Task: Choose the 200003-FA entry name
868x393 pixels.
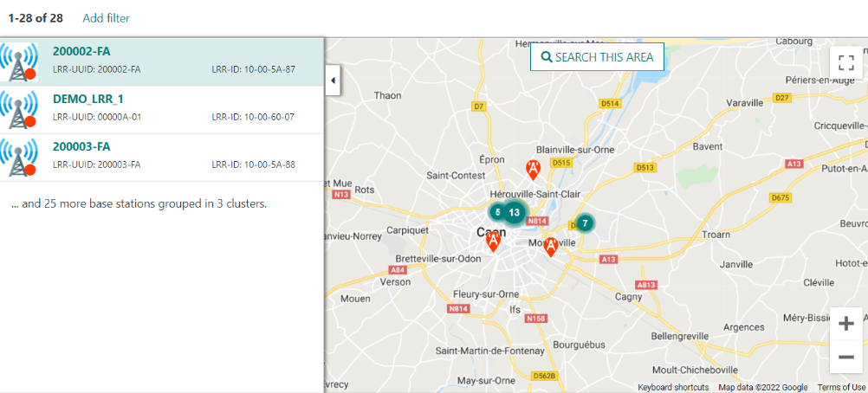Action: (81, 146)
